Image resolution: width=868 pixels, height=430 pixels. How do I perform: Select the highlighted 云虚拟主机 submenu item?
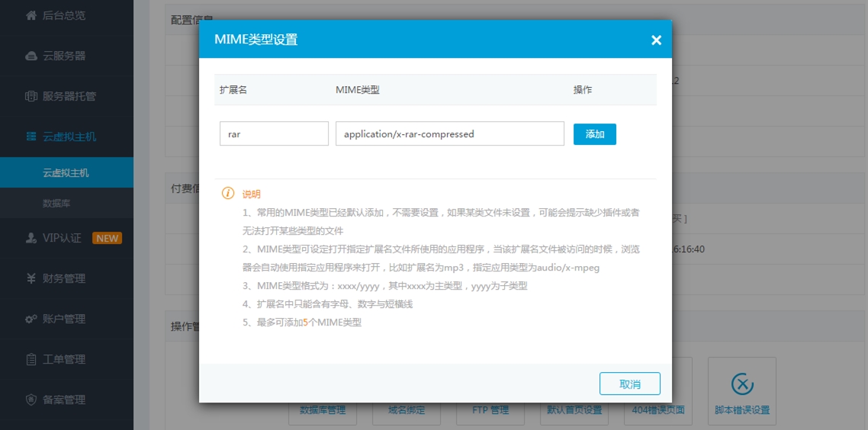tap(66, 173)
